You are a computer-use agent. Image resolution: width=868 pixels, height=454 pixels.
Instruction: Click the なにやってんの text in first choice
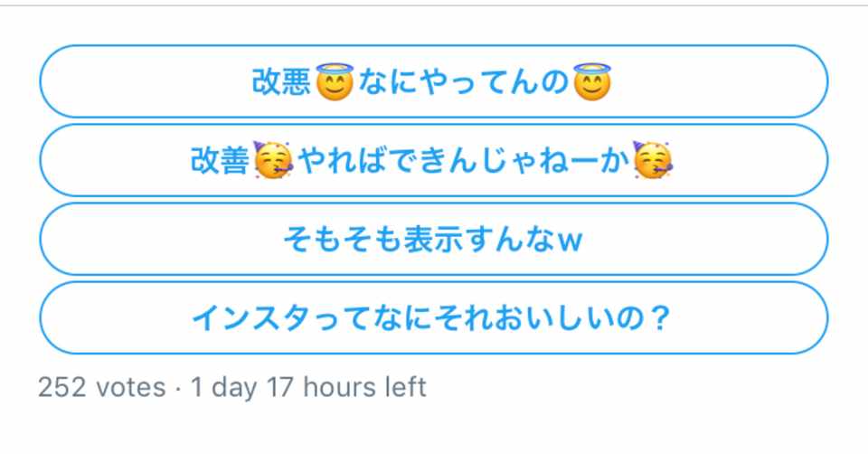pos(464,82)
